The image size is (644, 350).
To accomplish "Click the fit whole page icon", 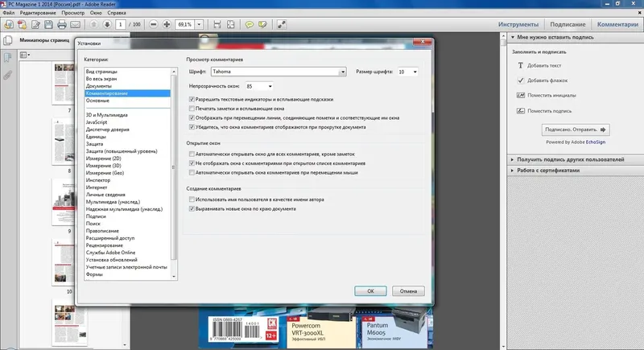I will click(x=231, y=25).
